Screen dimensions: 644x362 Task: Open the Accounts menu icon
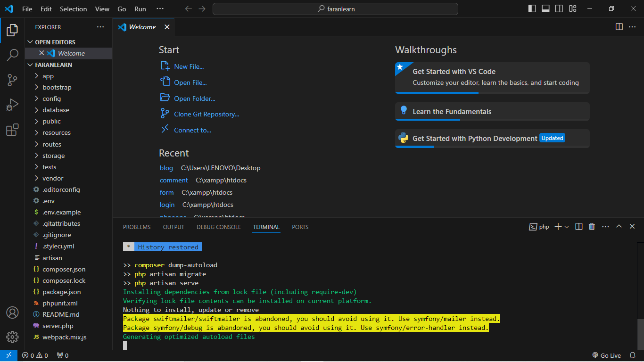click(12, 313)
